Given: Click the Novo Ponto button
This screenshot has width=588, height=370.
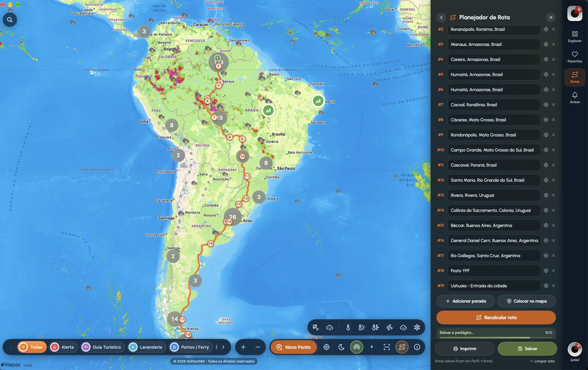Looking at the screenshot, I should (x=294, y=347).
